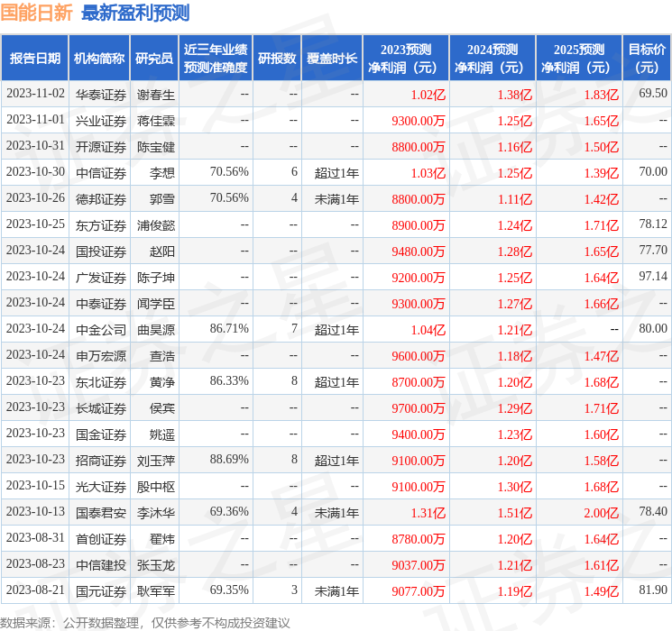
Task: Click accuracy value 86.71%
Action: [x=229, y=328]
